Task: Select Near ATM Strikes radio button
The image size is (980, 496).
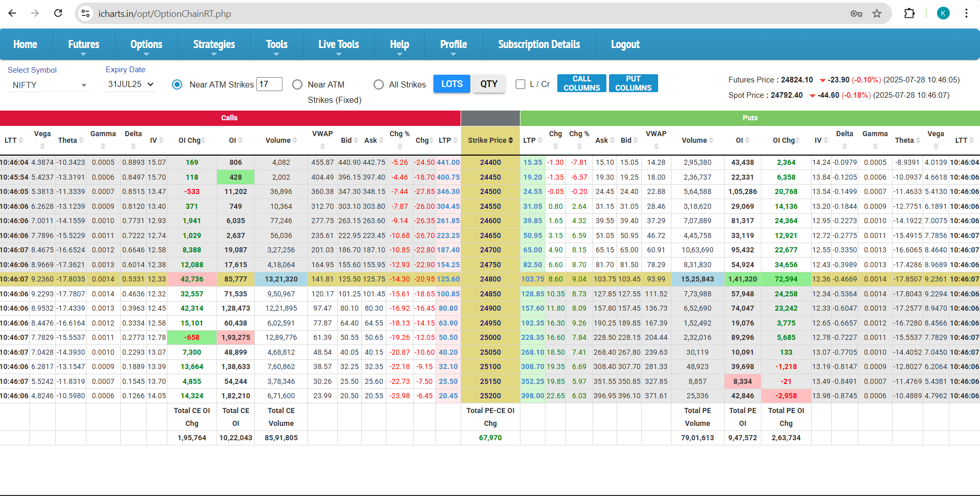Action: (177, 84)
